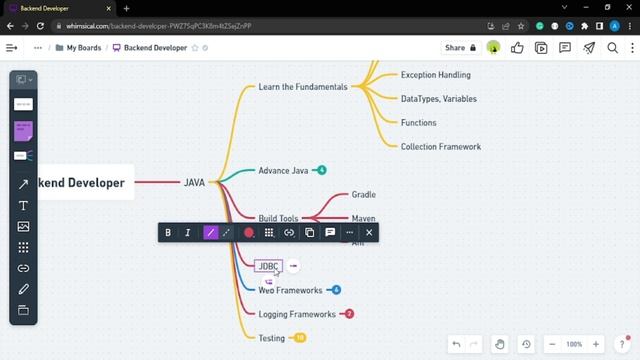Click the 100% zoom level
640x360 pixels.
point(574,344)
